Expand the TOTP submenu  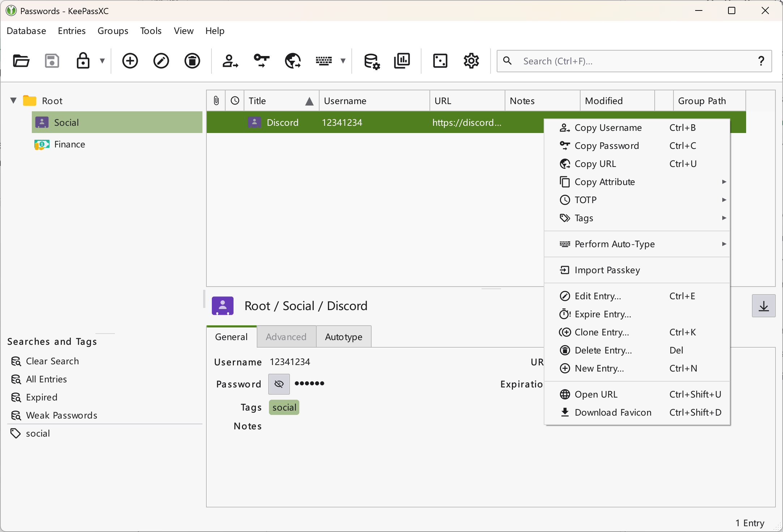637,200
